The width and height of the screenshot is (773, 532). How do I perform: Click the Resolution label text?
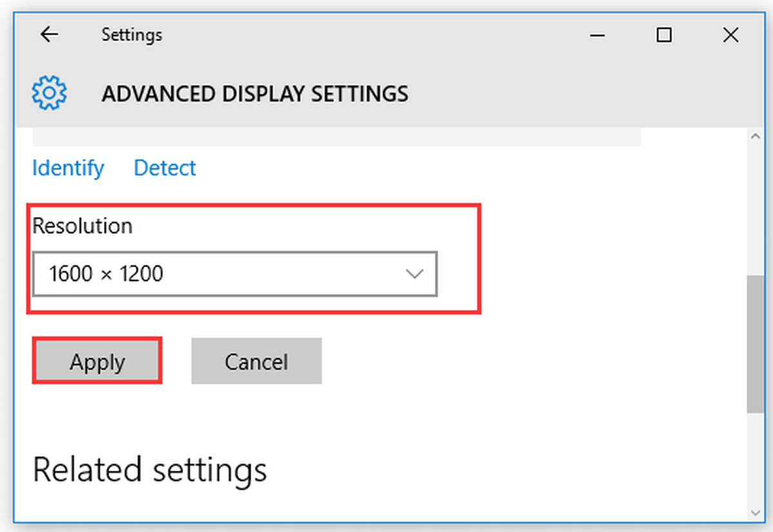(x=82, y=226)
